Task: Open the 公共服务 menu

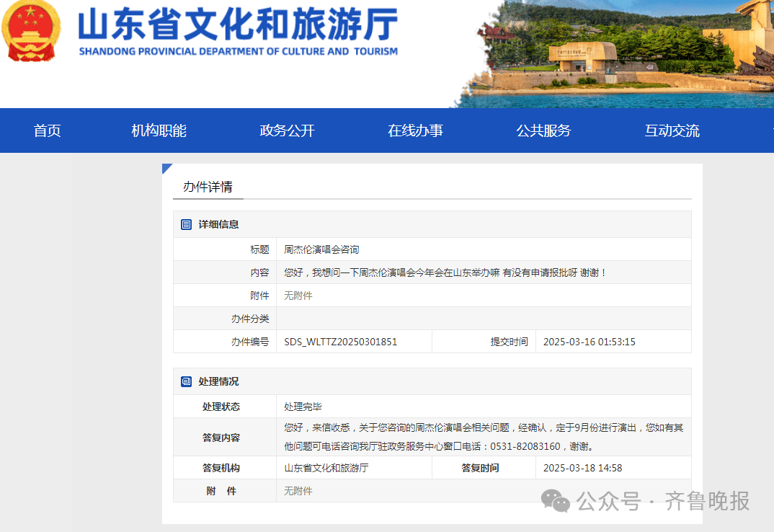Action: 543,130
